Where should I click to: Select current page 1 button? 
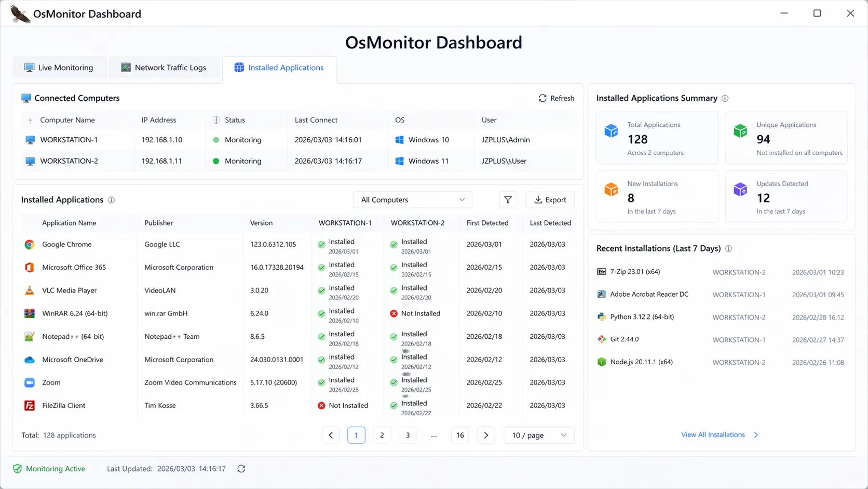tap(356, 435)
